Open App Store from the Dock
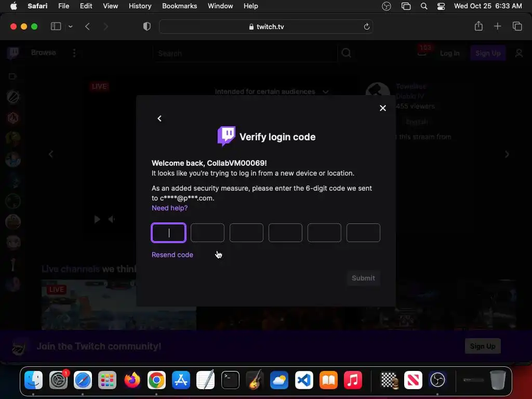 coord(181,380)
